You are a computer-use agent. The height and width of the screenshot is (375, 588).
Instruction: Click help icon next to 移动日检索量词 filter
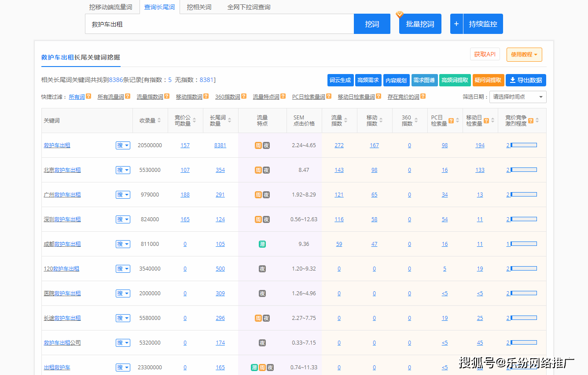[379, 96]
